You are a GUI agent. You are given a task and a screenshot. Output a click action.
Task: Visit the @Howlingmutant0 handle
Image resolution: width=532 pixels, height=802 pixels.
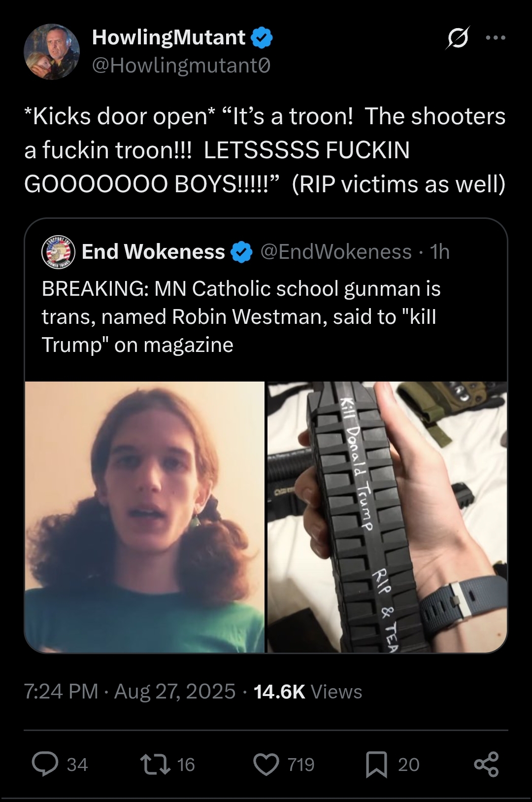181,65
